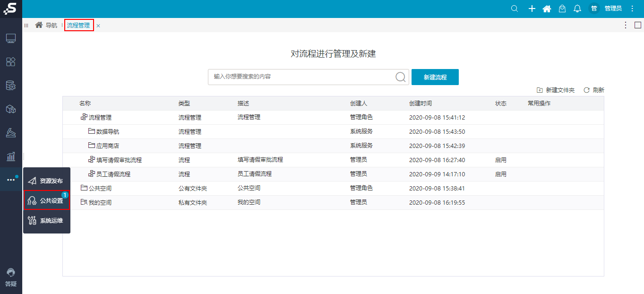This screenshot has height=294, width=644.
Task: Open the widgets grid sidebar icon
Action: pos(11,62)
